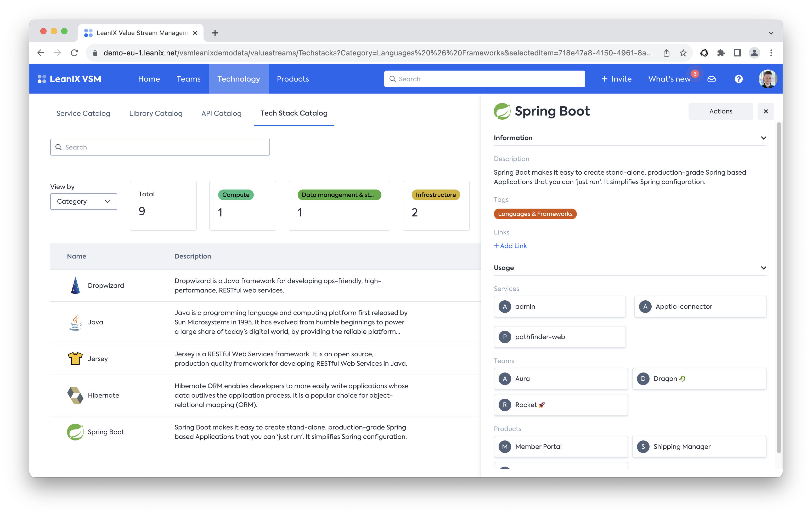Image resolution: width=812 pixels, height=516 pixels.
Task: Click the Tech Stack search field
Action: (160, 147)
